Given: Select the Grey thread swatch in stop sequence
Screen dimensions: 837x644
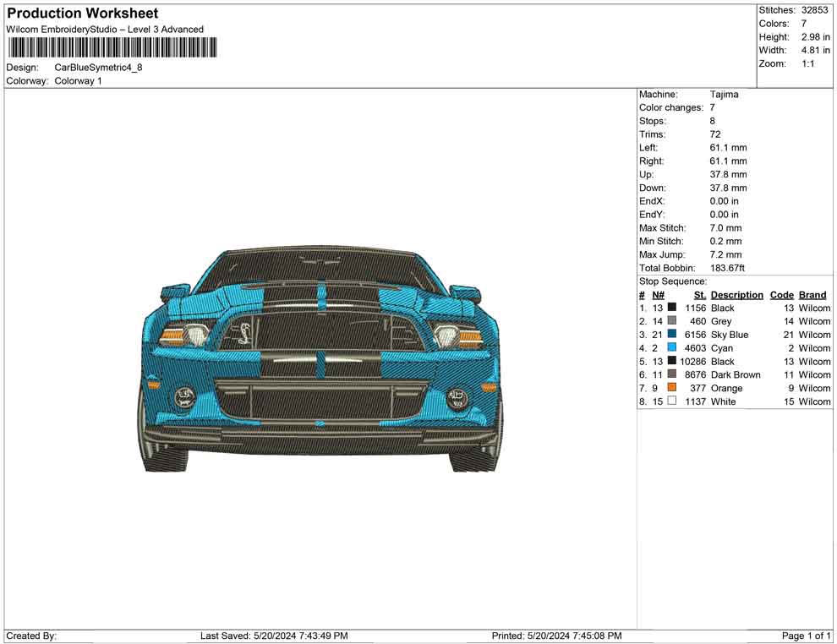Looking at the screenshot, I should coord(672,321).
